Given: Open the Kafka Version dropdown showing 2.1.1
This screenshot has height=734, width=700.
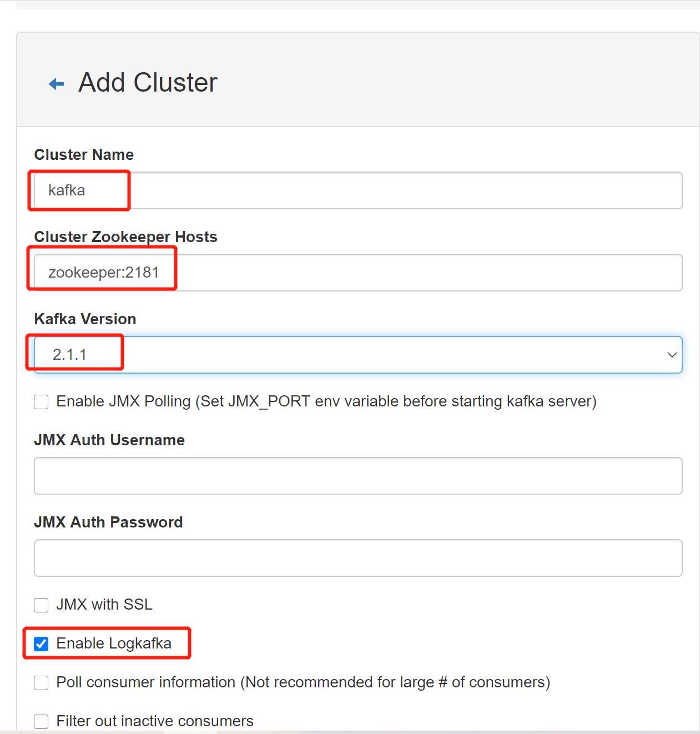Looking at the screenshot, I should (x=358, y=355).
